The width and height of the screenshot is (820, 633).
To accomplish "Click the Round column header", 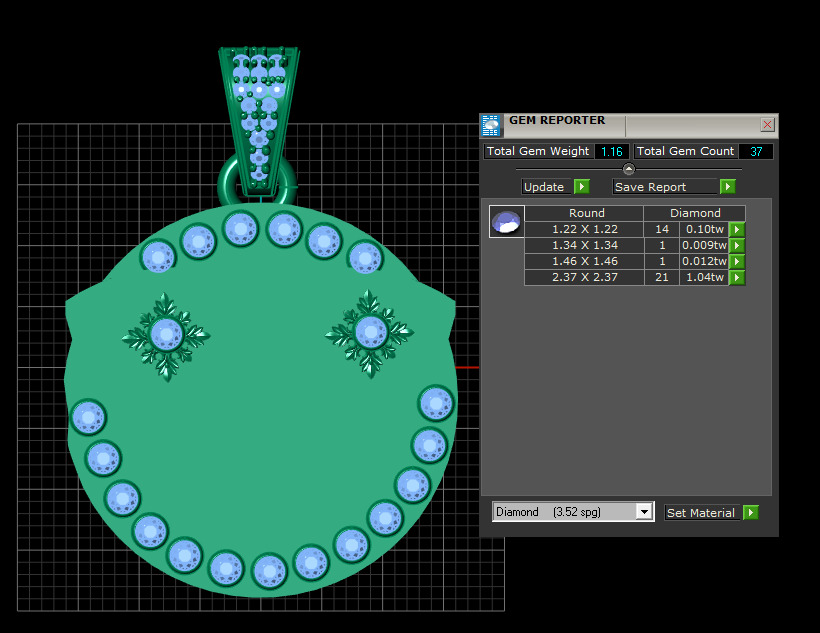I will (x=586, y=213).
